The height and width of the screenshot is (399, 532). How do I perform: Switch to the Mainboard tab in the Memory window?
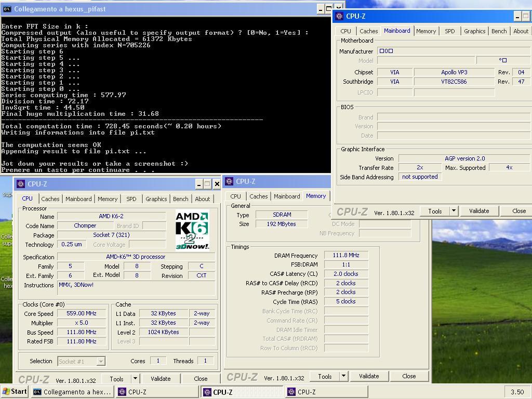tap(287, 196)
